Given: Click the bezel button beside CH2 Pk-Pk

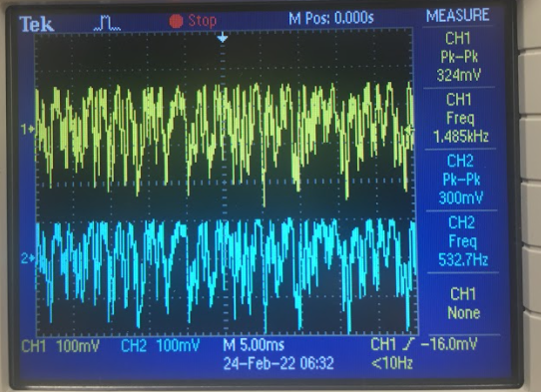Looking at the screenshot, I should (531, 149).
